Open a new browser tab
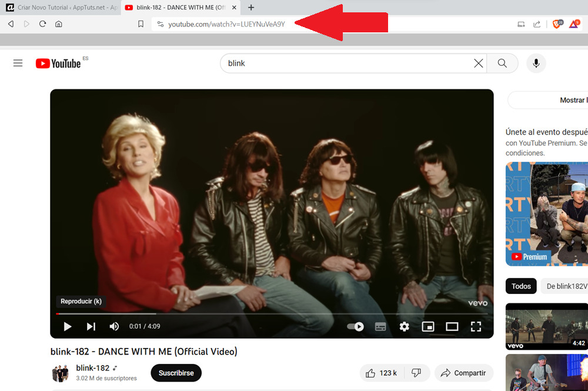 [x=251, y=8]
